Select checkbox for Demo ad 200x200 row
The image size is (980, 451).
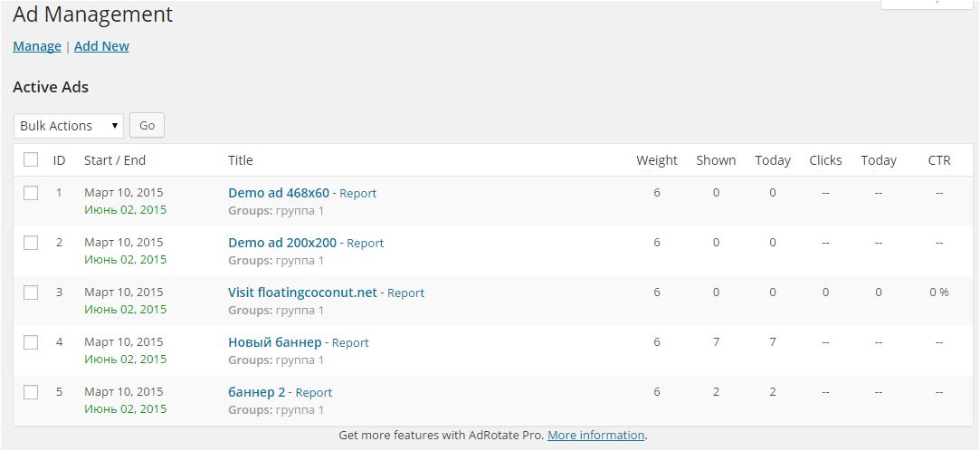31,243
